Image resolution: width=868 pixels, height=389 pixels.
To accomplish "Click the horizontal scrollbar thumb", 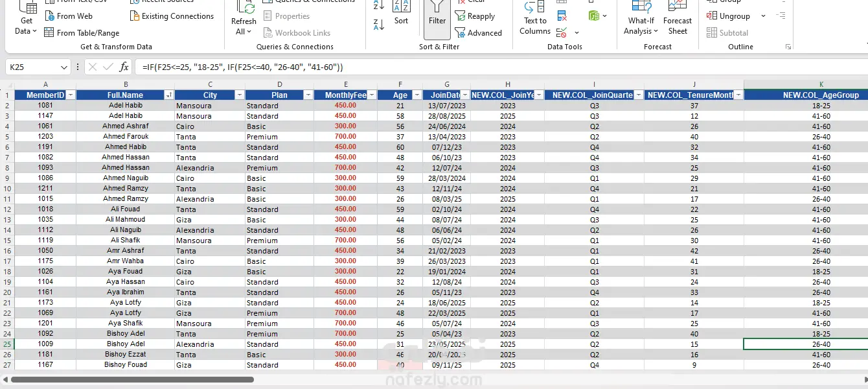I will [x=132, y=380].
